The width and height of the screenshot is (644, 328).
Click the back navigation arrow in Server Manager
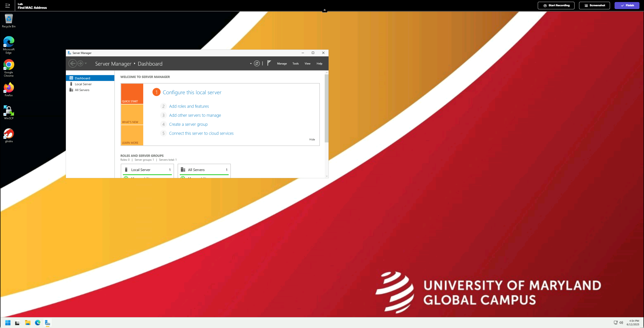click(73, 63)
